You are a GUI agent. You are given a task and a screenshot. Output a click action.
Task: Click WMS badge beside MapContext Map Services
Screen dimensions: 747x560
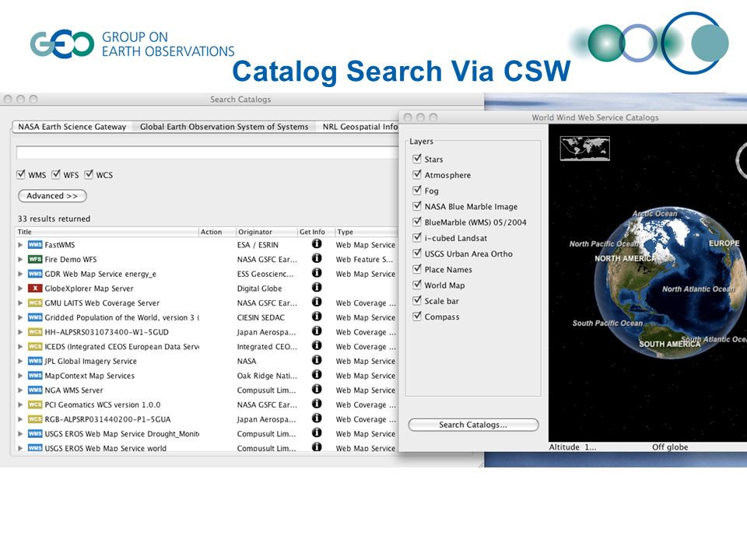(x=35, y=376)
